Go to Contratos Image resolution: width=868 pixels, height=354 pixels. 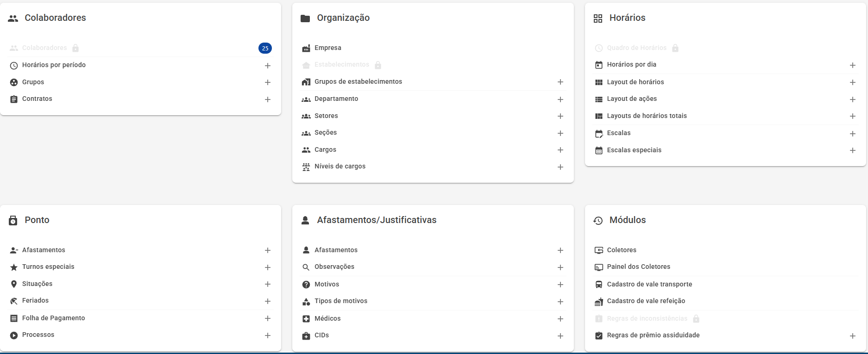(x=37, y=99)
